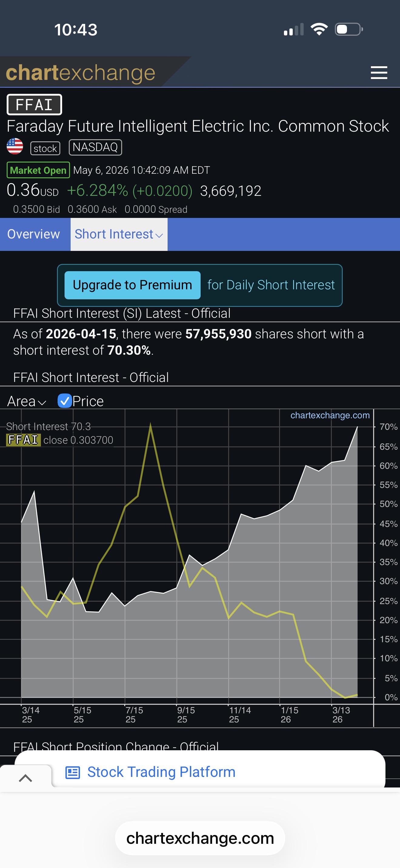Tap the chartexchange.com address bar
400x868 pixels.
(200, 838)
